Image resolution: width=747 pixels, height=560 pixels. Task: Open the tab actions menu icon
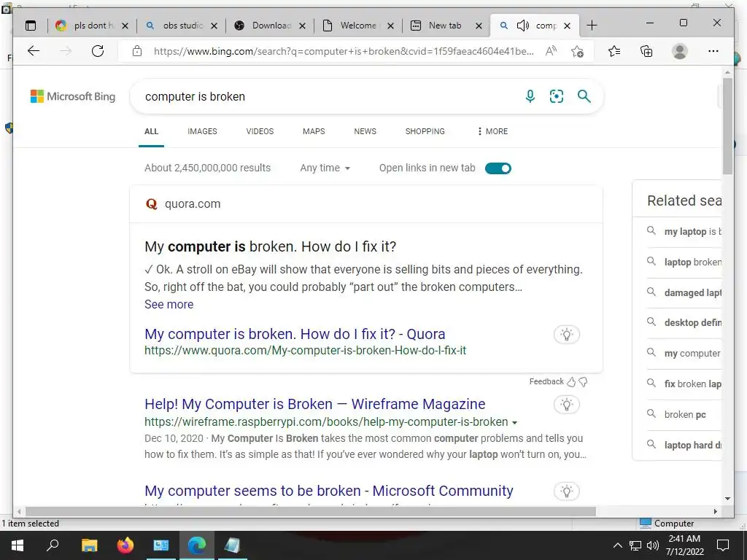[31, 26]
